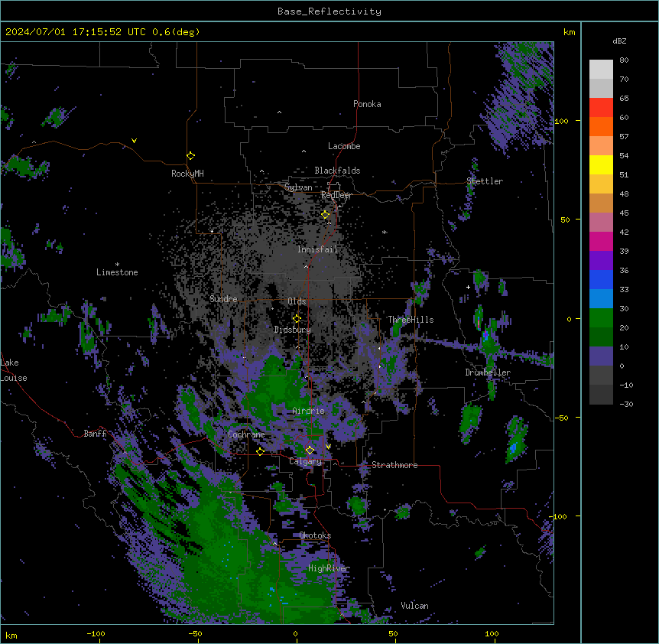Select the yellow diamond marker below RedDeer
The image size is (659, 644).
(x=326, y=215)
